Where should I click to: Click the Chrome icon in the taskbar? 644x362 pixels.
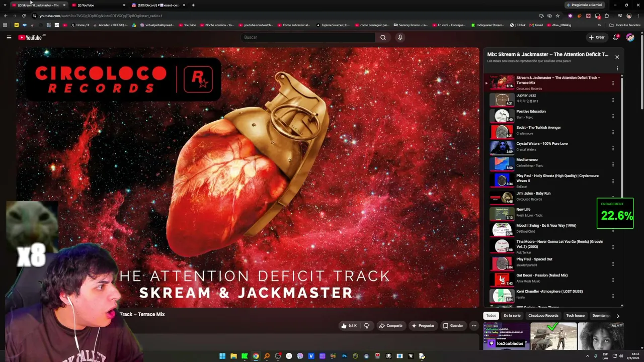pyautogui.click(x=256, y=356)
